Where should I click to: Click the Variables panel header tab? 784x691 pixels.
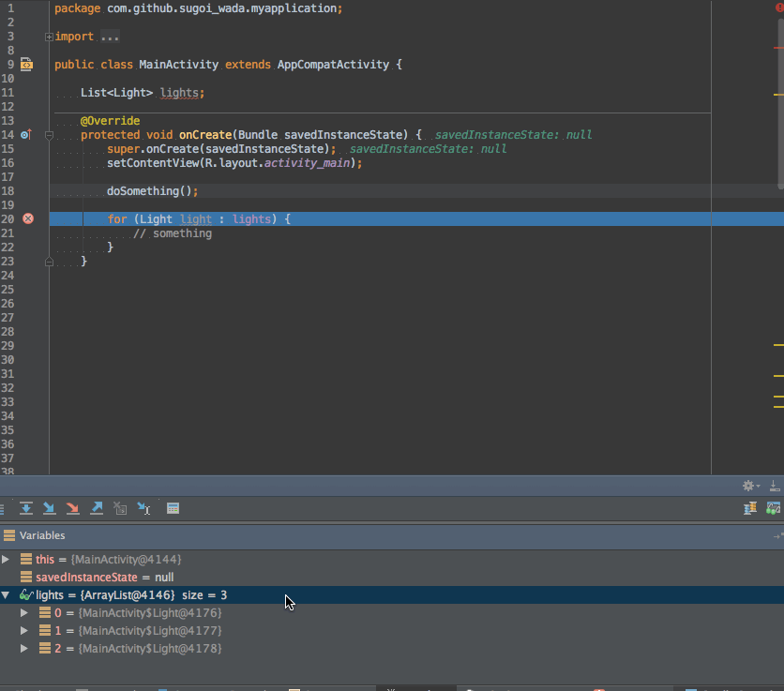click(42, 535)
